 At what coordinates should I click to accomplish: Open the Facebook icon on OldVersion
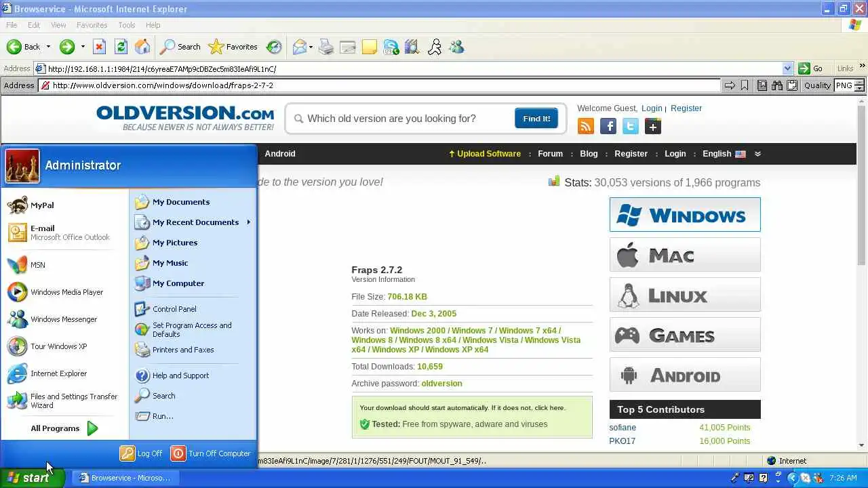click(x=608, y=126)
